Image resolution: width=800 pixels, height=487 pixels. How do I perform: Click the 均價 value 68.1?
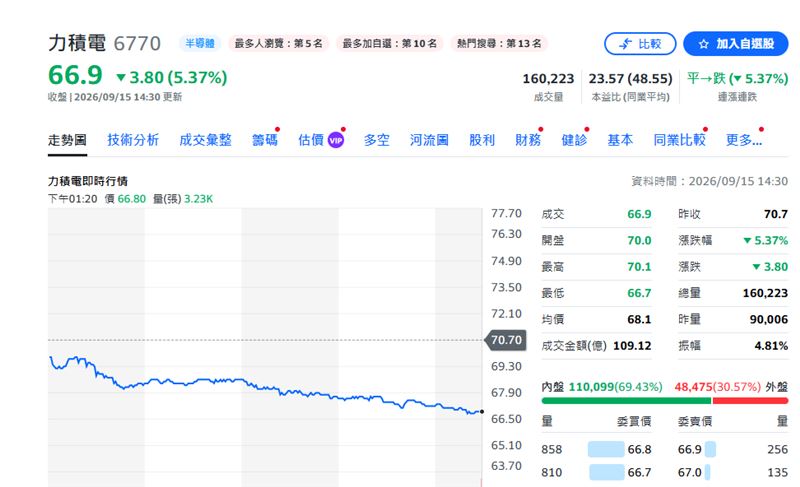click(639, 319)
